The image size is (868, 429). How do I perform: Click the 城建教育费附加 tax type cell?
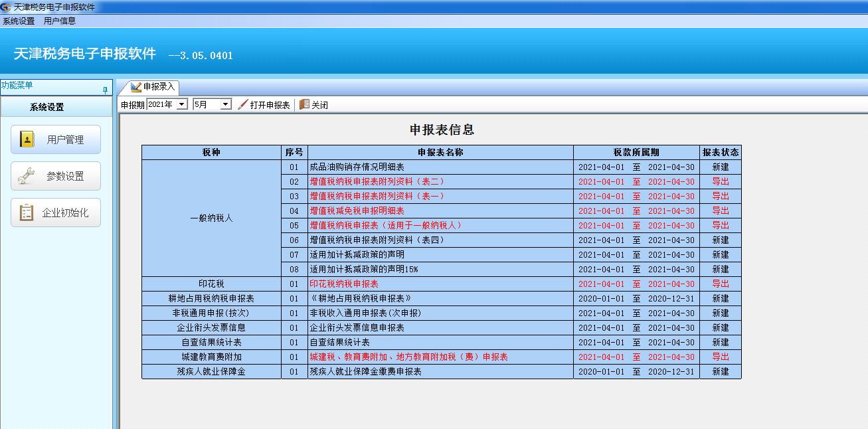pyautogui.click(x=211, y=357)
